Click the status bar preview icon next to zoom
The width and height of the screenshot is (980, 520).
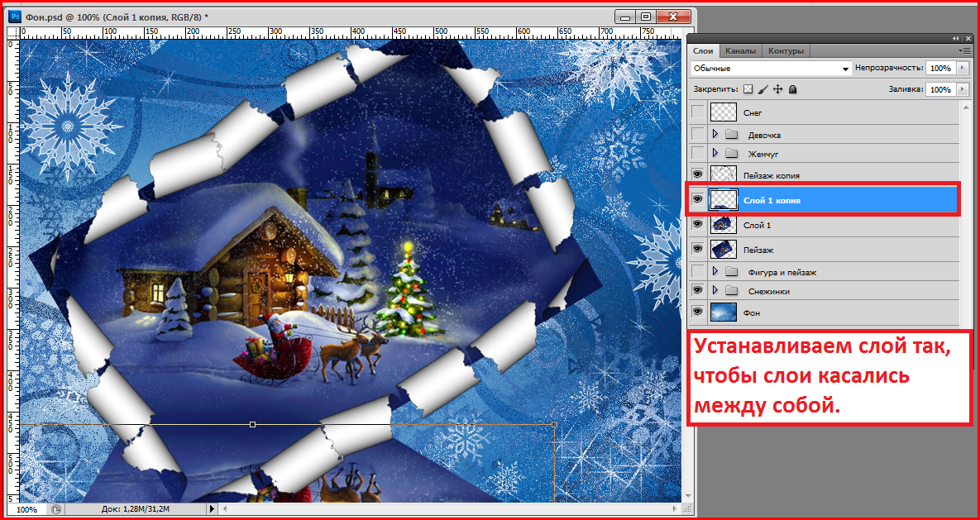(x=56, y=509)
